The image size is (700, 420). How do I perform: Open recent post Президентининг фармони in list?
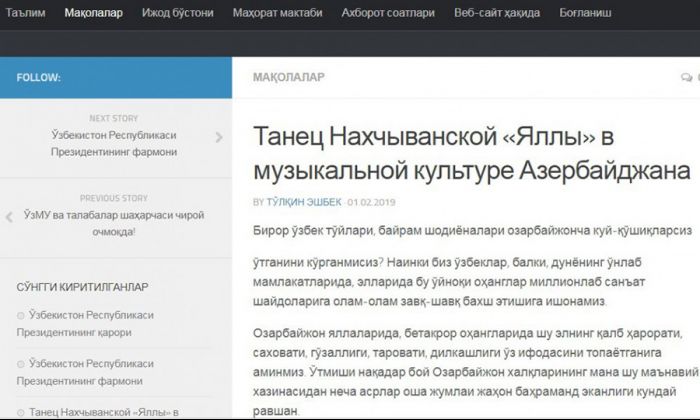click(85, 372)
